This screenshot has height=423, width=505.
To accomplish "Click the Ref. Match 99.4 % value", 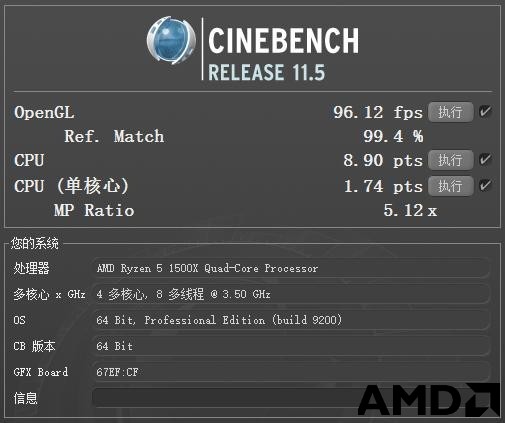I will click(393, 136).
